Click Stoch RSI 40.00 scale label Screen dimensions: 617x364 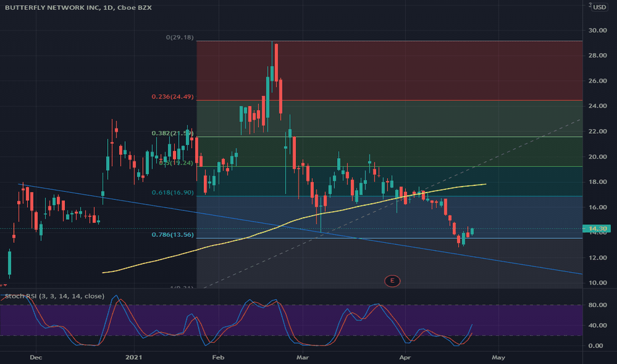point(597,326)
